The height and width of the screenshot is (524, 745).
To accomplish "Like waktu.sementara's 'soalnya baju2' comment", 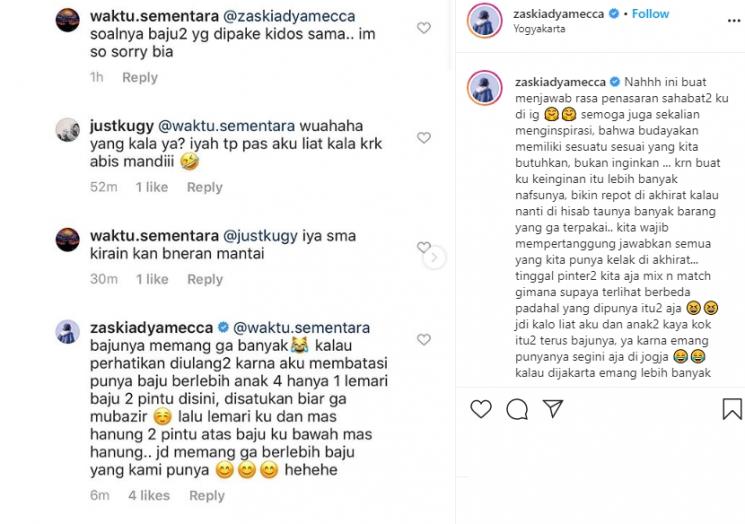I will pos(424,28).
